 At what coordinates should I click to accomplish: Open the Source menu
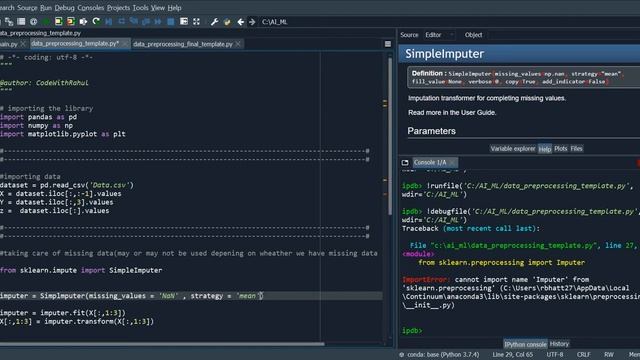[x=27, y=8]
